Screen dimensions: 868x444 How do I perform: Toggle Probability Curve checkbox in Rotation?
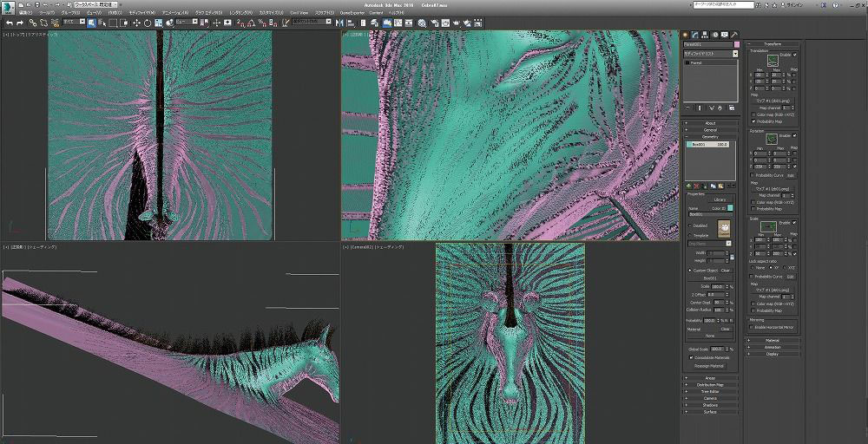pyautogui.click(x=753, y=175)
